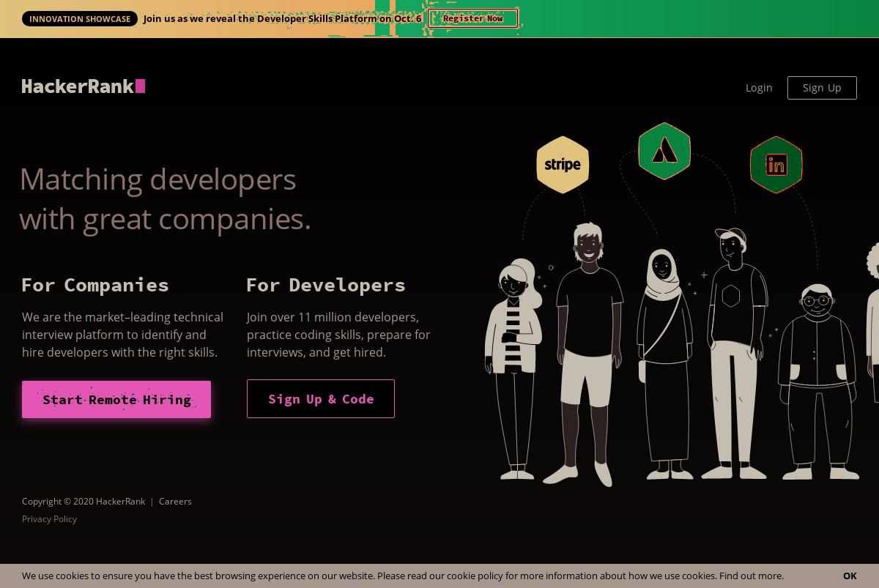
Task: Click the Sign Up button in header
Action: [822, 88]
